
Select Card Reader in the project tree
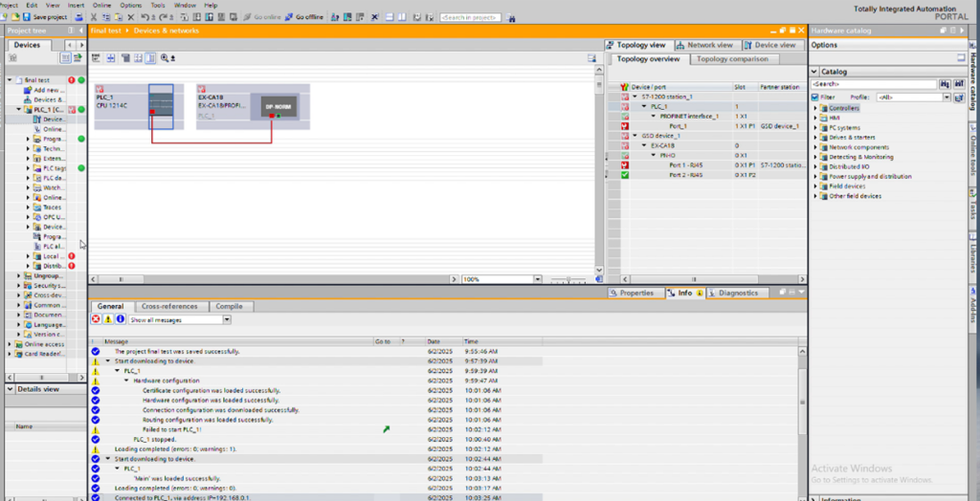point(40,354)
